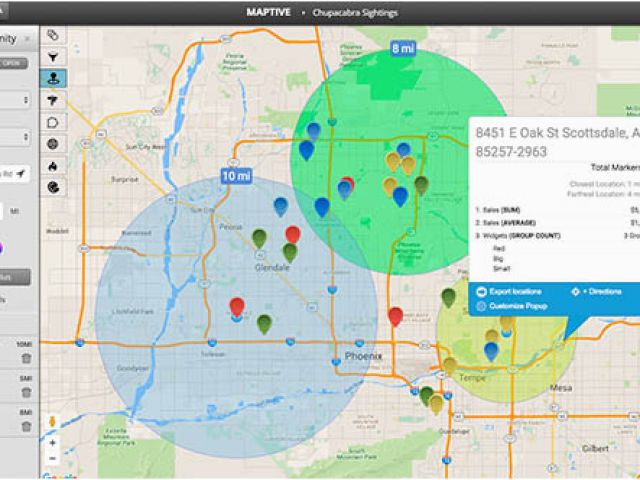Screen dimensions: 640x480
Task: Click the 8 mi radius label
Action: click(402, 48)
